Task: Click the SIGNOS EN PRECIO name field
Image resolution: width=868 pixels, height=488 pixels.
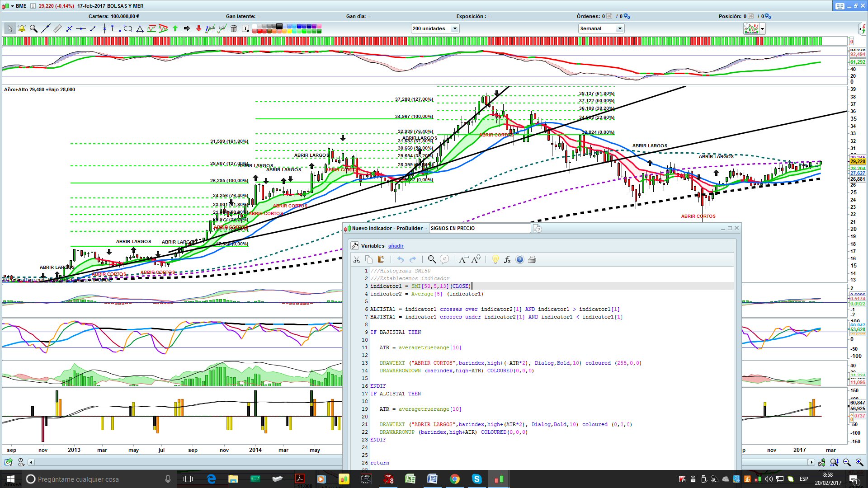Action: (x=479, y=229)
